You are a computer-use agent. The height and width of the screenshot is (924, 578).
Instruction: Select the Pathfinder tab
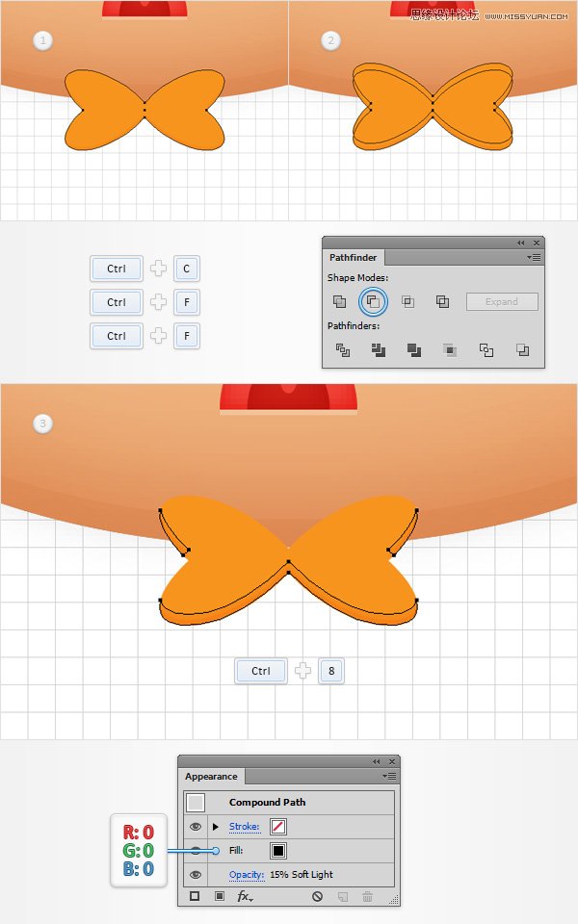pos(354,258)
